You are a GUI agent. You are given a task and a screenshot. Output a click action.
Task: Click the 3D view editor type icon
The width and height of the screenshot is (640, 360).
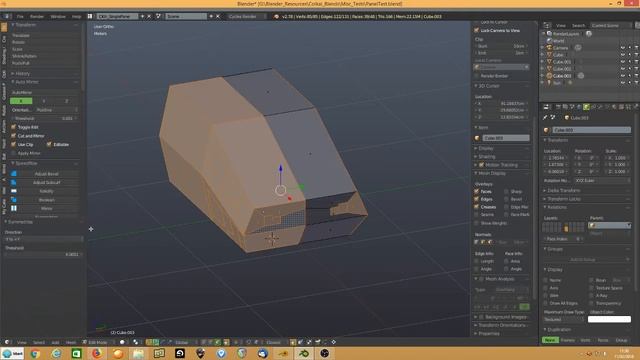7,342
